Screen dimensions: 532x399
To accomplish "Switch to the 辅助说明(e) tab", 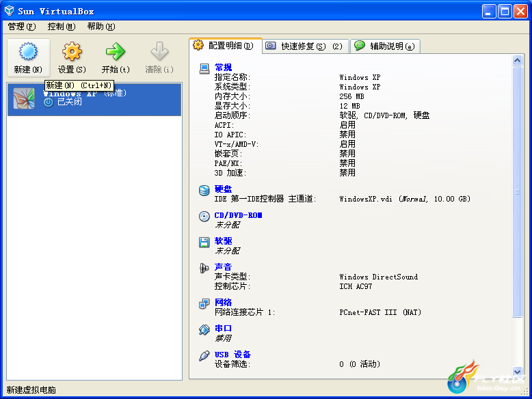I will 386,46.
